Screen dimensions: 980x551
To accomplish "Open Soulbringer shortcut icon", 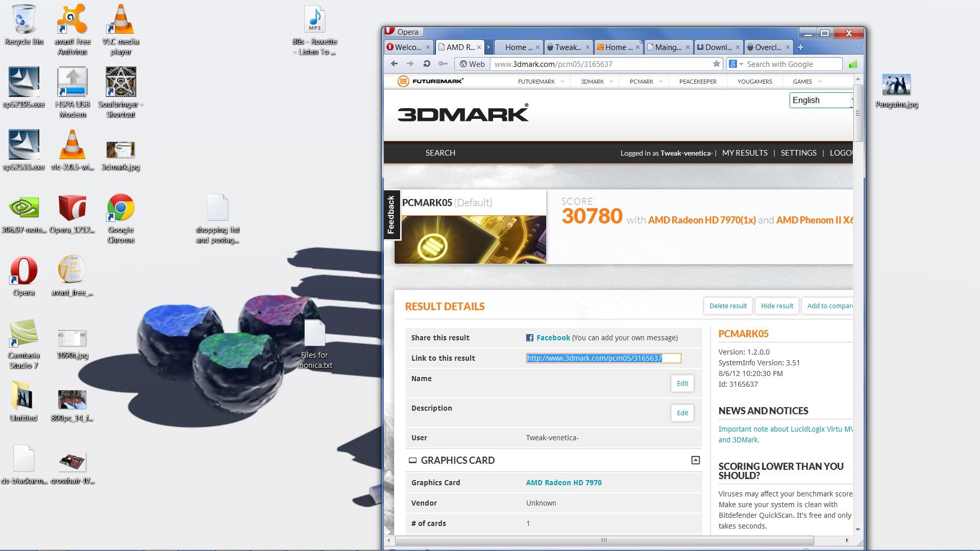I will [121, 92].
